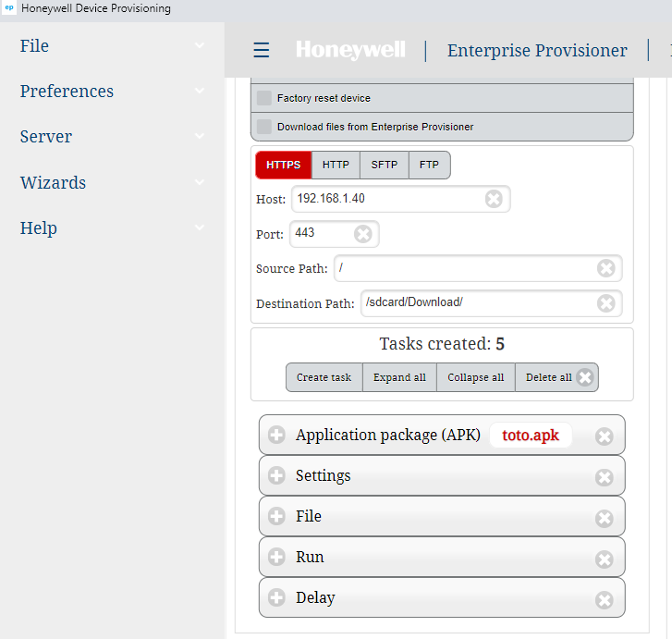Click the app icon in title bar
This screenshot has height=639, width=672.
(x=9, y=7)
